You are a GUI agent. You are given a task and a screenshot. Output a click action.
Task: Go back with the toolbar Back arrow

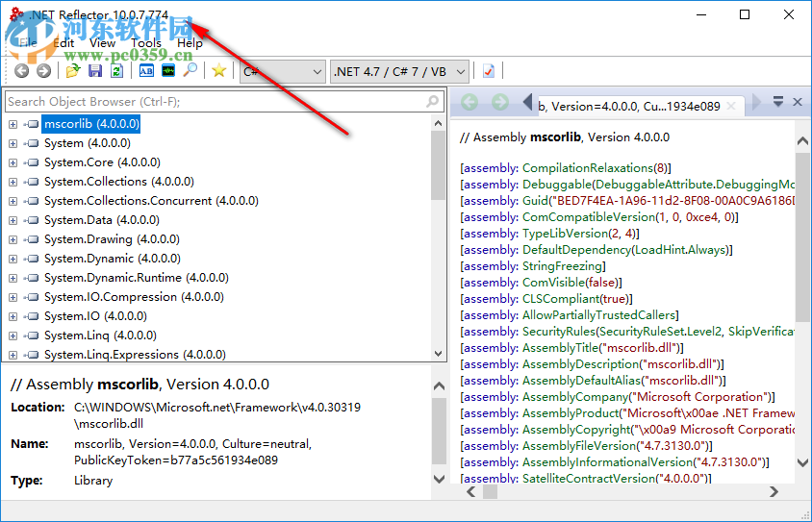[22, 71]
